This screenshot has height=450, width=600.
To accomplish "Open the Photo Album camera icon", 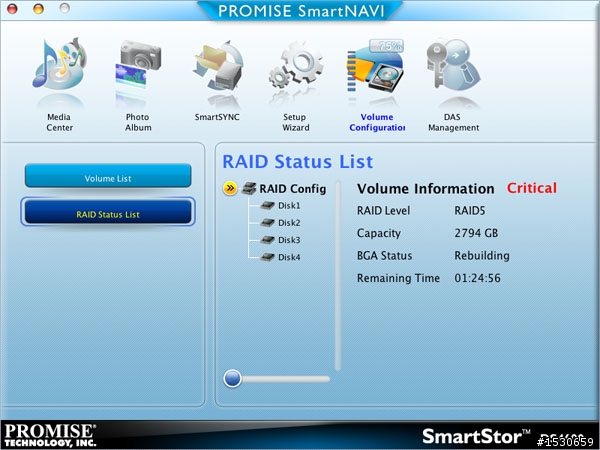I will (138, 65).
